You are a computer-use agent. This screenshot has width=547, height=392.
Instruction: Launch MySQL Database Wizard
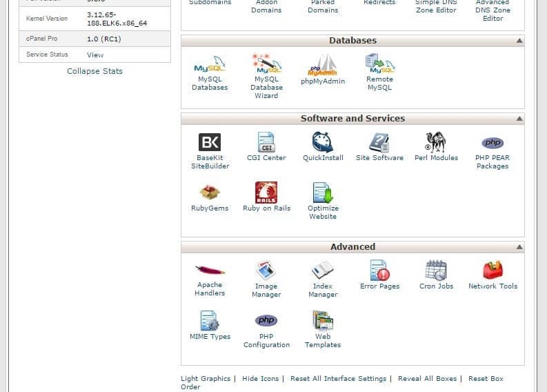[266, 63]
